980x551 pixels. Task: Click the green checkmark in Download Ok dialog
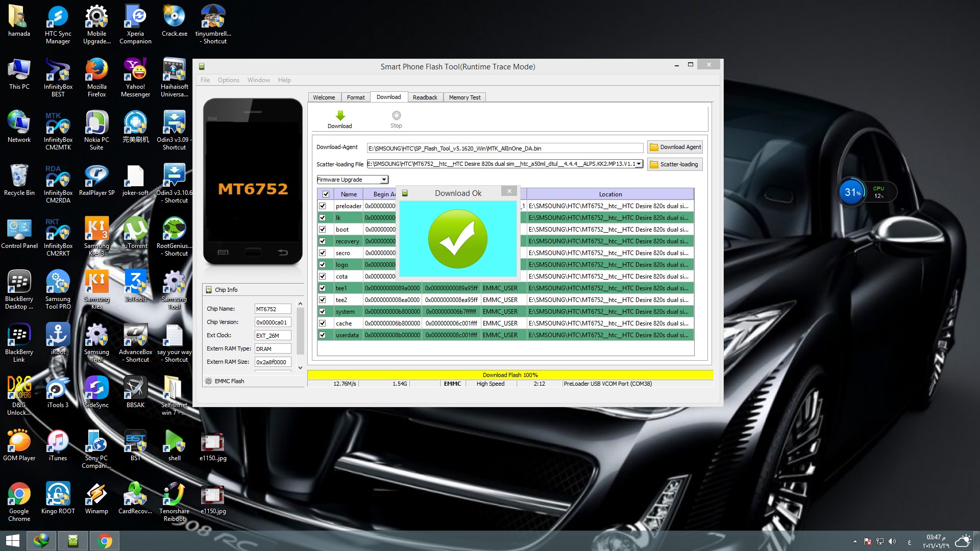[x=458, y=239]
